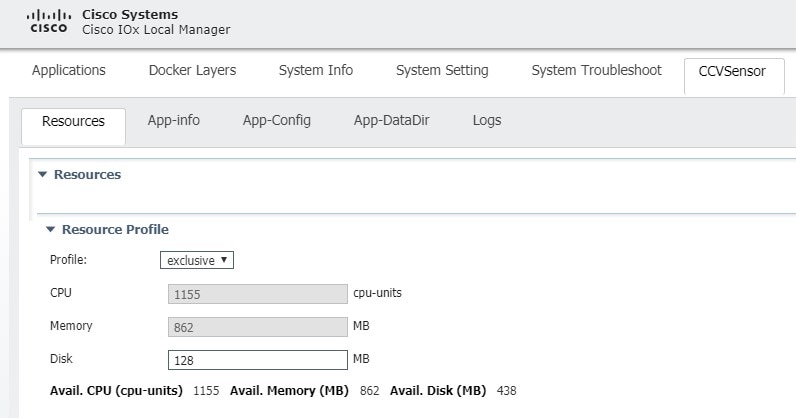Click the 'cpu-units' unit label
The width and height of the screenshot is (796, 418).
pos(377,293)
